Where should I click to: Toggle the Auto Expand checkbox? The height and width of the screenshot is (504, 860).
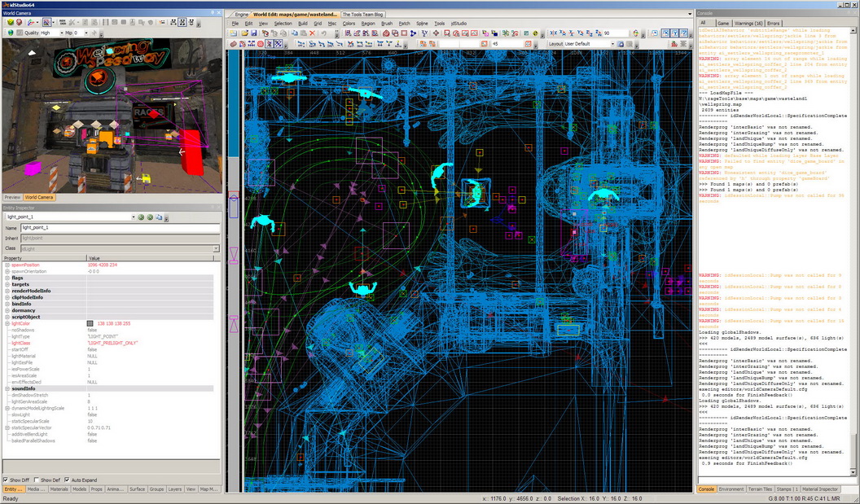pyautogui.click(x=66, y=480)
